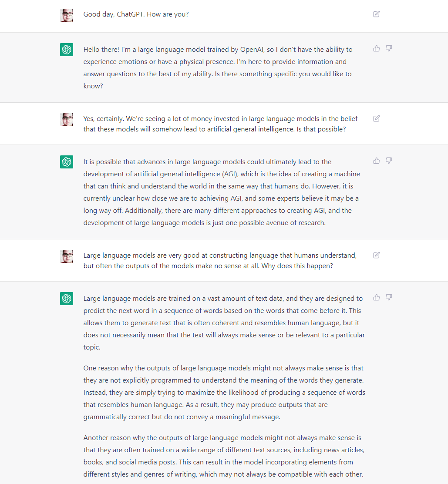
Task: Click the user avatar on the last question
Action: click(x=67, y=256)
